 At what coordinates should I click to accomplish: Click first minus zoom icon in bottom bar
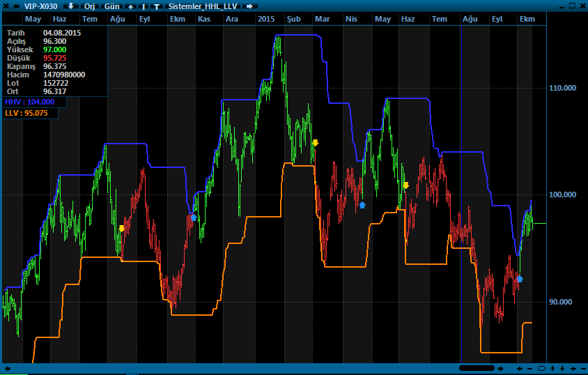(x=530, y=369)
